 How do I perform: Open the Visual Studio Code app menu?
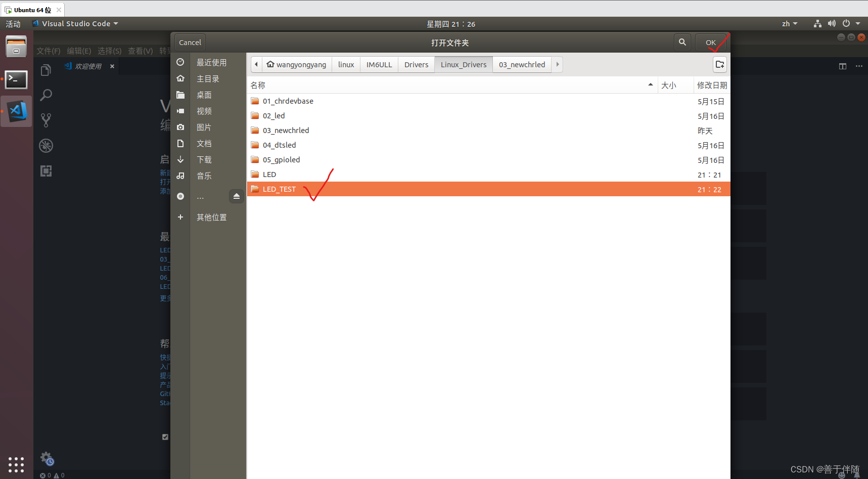(75, 24)
